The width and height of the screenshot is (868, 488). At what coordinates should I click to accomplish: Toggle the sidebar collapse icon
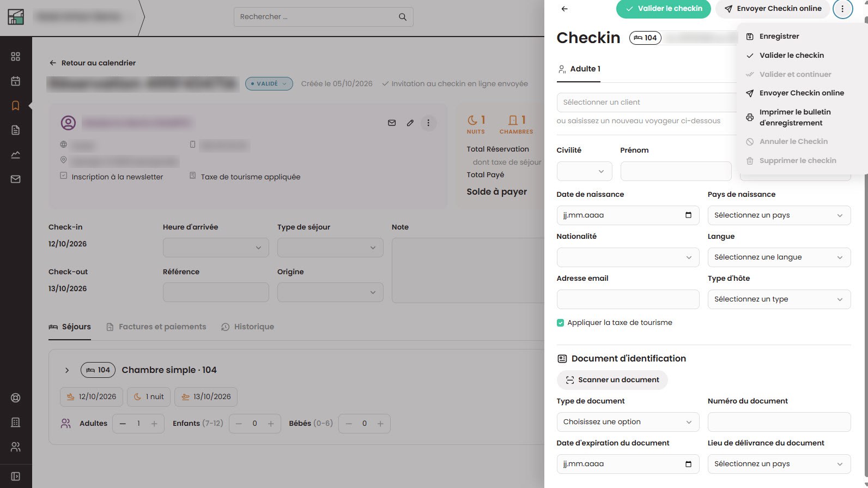point(15,477)
